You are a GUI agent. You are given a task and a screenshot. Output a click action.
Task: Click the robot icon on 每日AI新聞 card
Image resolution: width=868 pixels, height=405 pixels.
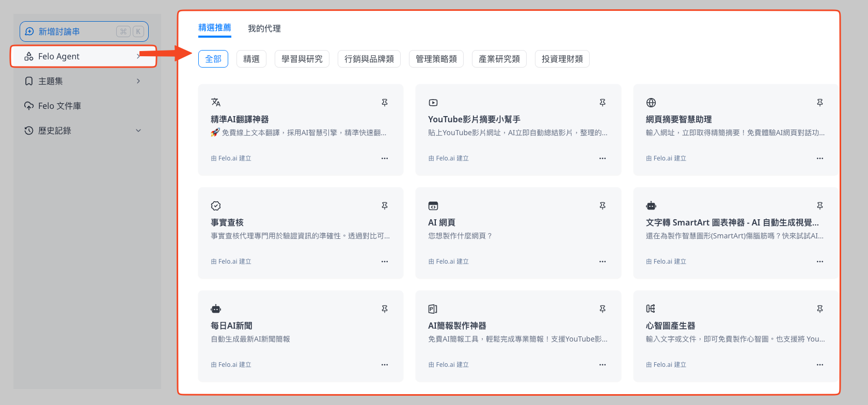216,309
